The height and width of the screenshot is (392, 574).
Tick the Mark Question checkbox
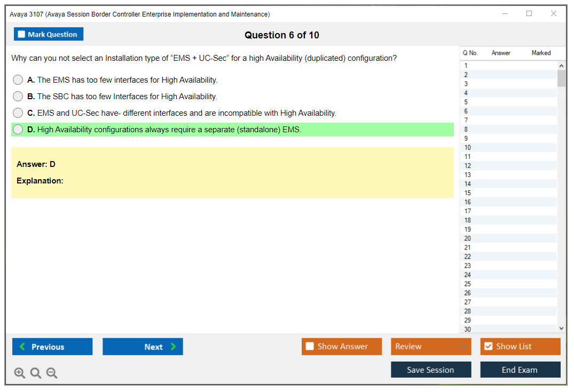tap(22, 35)
